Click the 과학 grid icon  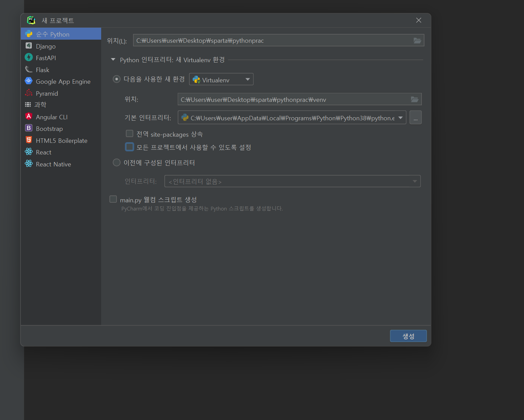28,105
